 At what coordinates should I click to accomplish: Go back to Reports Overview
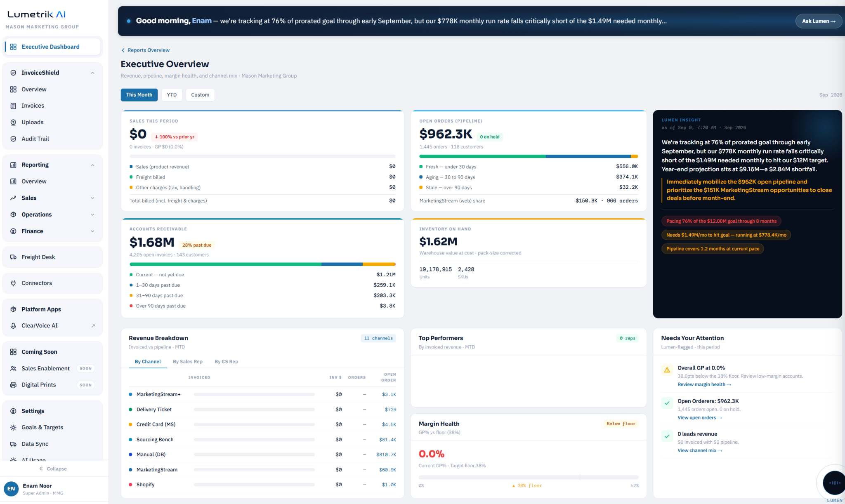pos(145,50)
